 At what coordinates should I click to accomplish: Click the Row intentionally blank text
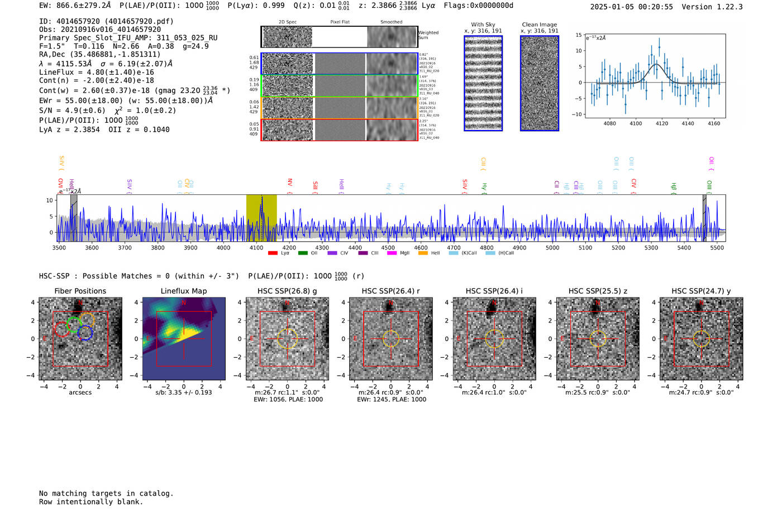point(91,502)
